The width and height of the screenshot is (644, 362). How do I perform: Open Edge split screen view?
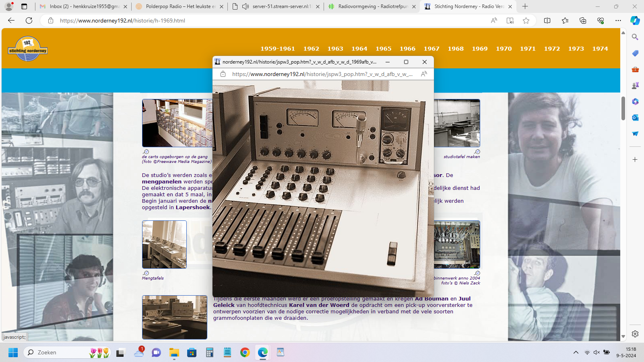click(547, 21)
